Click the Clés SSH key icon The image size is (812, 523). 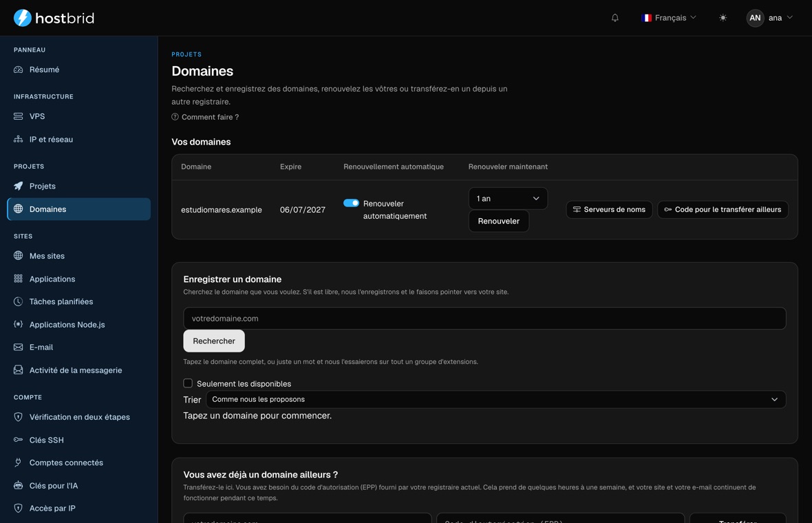(x=18, y=440)
